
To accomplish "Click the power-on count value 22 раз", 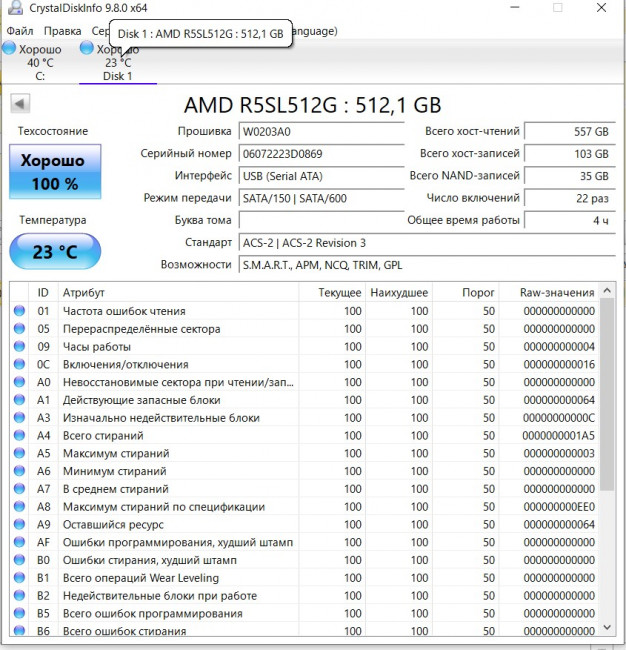I will (x=570, y=198).
